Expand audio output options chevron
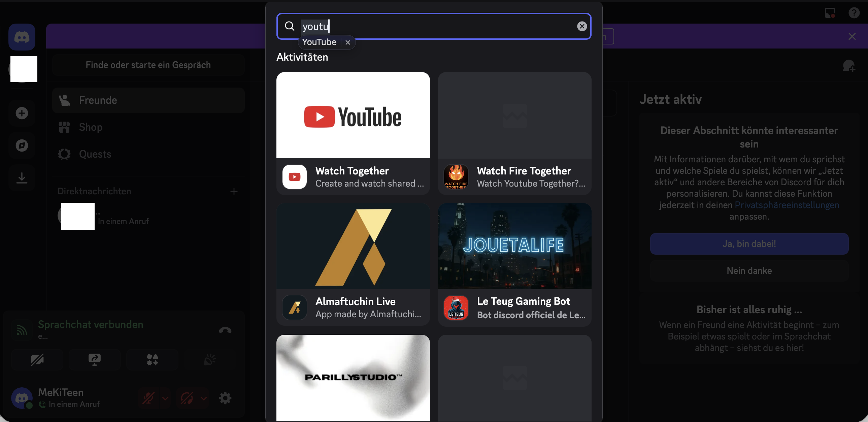The width and height of the screenshot is (868, 422). 203,398
